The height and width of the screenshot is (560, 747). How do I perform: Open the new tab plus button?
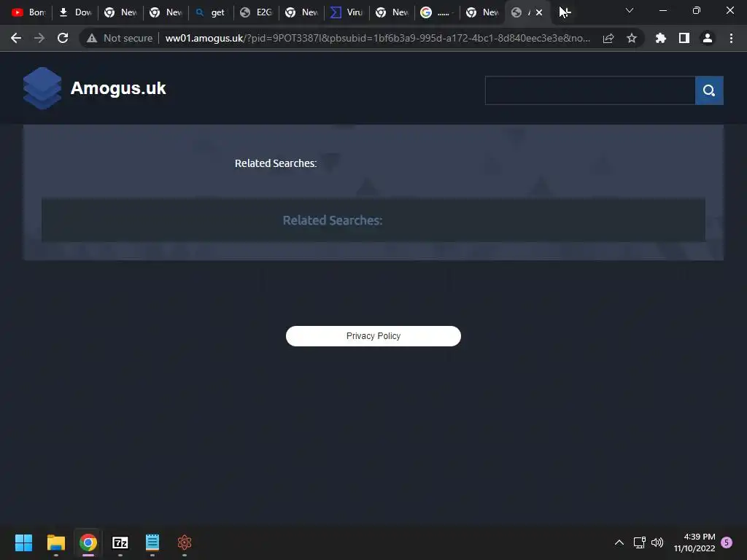coord(565,12)
